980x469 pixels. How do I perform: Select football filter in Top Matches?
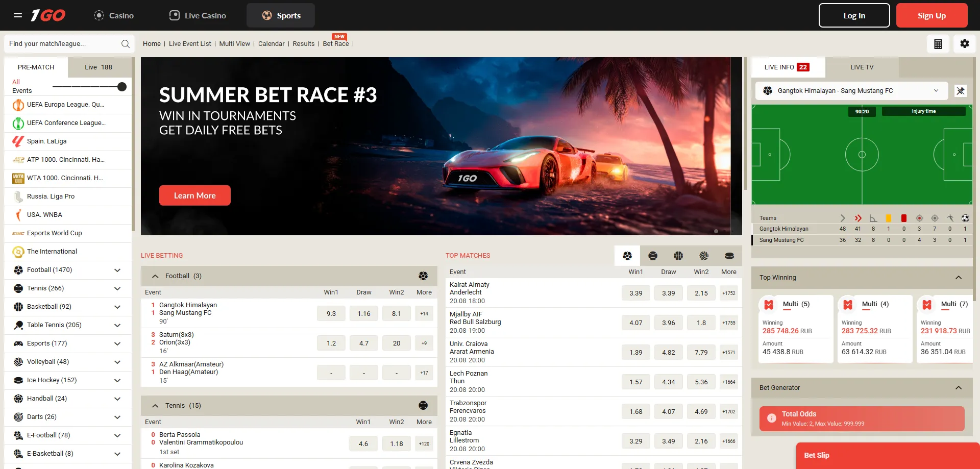[x=627, y=256]
